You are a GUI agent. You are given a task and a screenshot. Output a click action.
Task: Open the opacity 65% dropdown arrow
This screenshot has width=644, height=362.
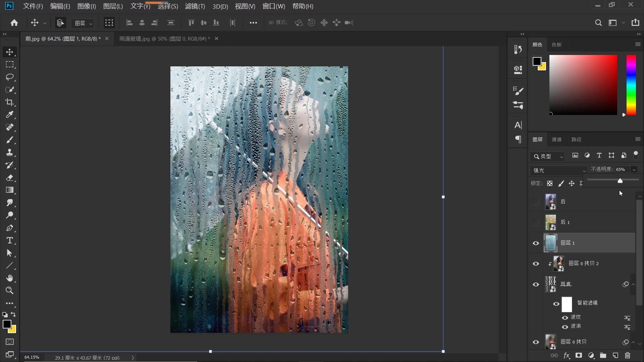[x=634, y=170]
